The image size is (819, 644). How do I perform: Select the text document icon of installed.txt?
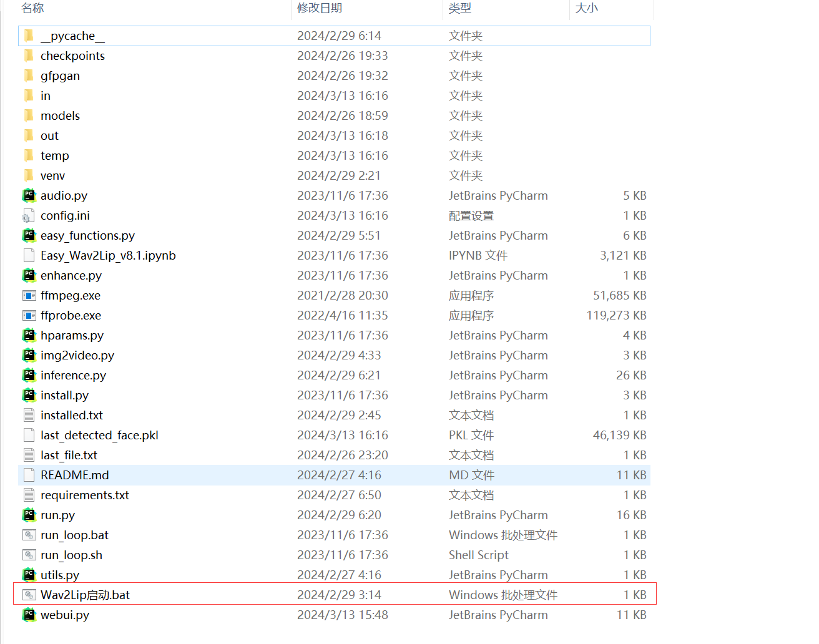click(29, 415)
